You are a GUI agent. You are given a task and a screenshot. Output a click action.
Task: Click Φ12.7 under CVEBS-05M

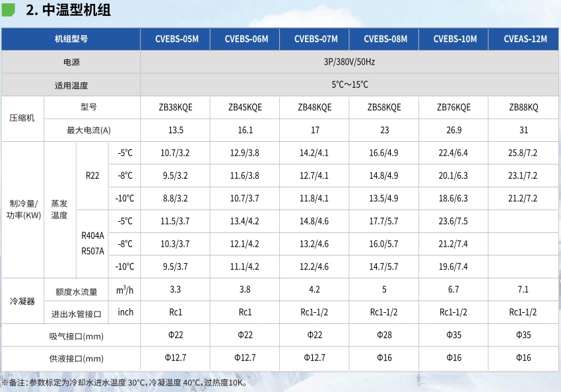tap(176, 358)
